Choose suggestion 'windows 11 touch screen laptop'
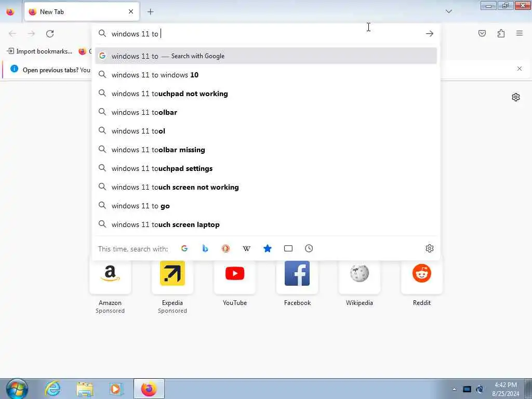The width and height of the screenshot is (532, 399). [x=266, y=224]
